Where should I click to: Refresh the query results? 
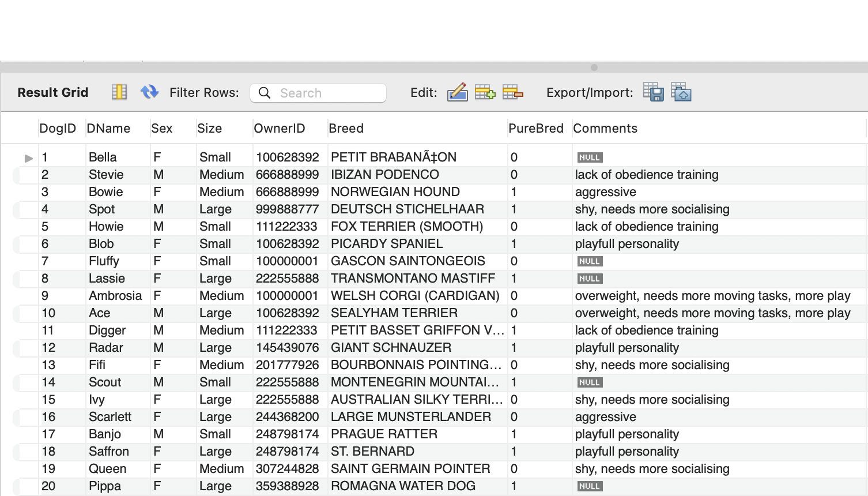(149, 92)
